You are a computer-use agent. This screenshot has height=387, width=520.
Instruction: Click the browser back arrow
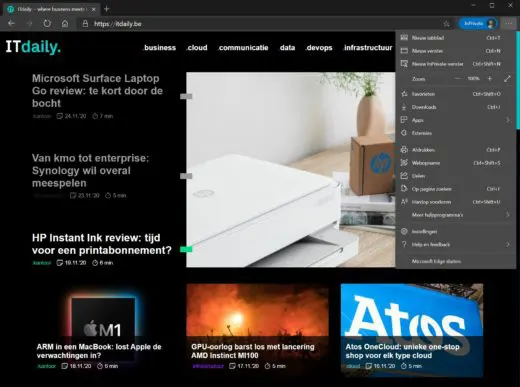pyautogui.click(x=12, y=24)
